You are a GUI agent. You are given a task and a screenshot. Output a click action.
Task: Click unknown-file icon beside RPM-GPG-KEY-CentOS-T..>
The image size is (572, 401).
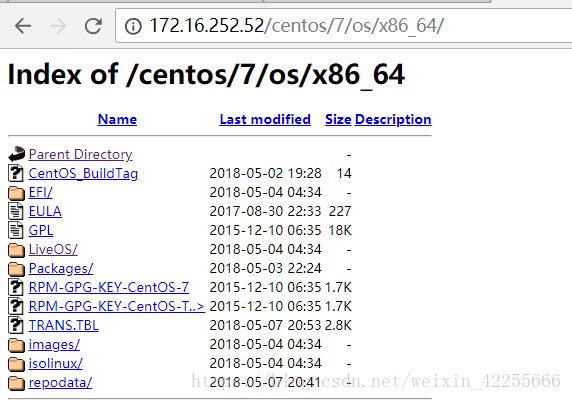[16, 306]
